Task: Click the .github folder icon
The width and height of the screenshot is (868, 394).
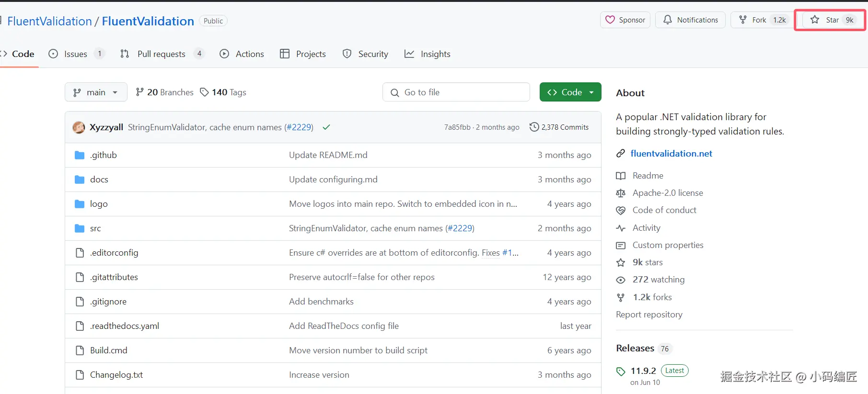Action: click(x=80, y=155)
